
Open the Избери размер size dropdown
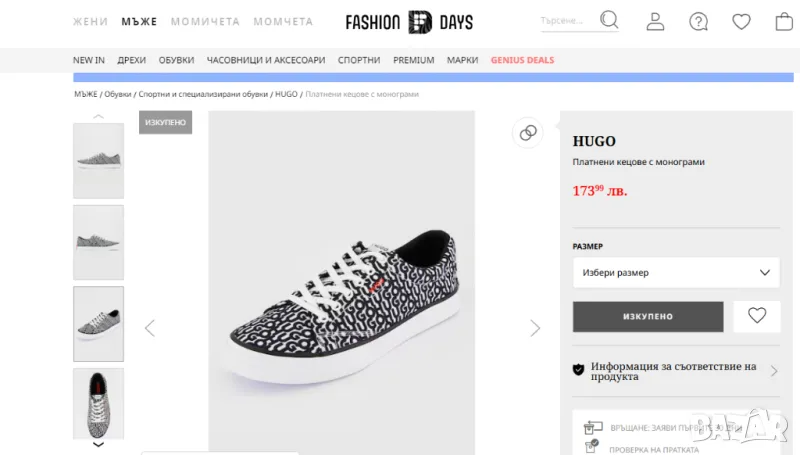pos(676,272)
